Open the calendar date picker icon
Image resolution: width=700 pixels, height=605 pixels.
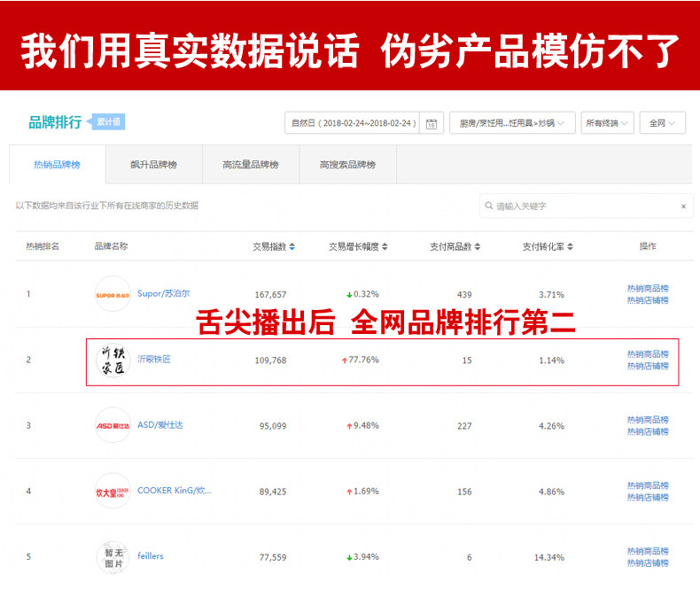click(x=432, y=123)
